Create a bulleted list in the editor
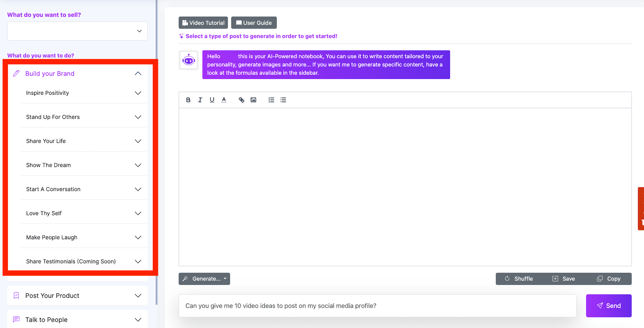This screenshot has height=328, width=644. click(x=283, y=100)
